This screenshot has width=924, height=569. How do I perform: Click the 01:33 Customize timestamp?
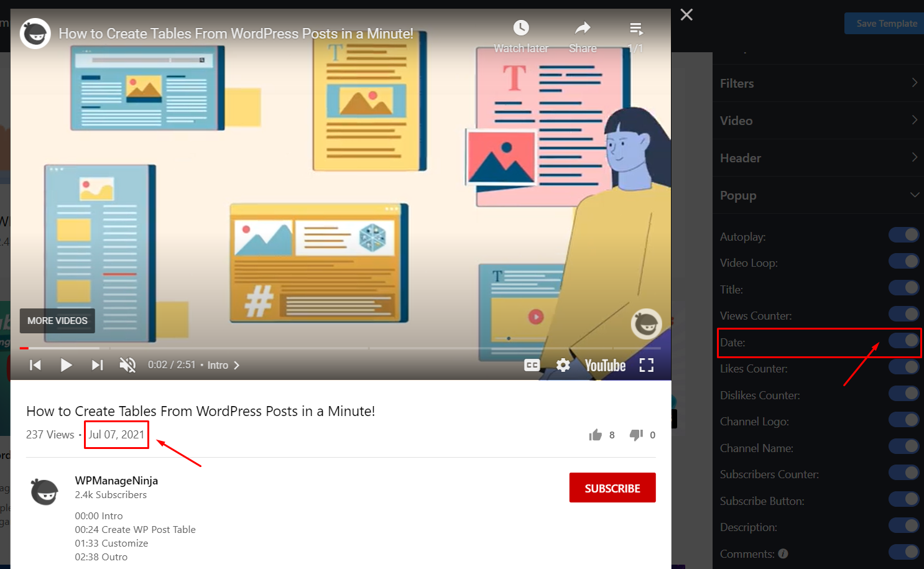[111, 544]
